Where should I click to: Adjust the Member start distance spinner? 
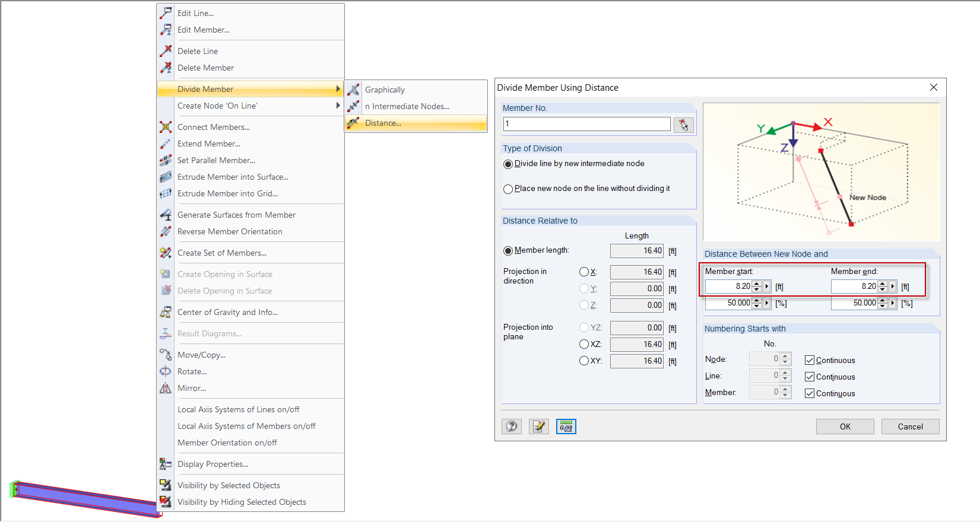point(756,287)
